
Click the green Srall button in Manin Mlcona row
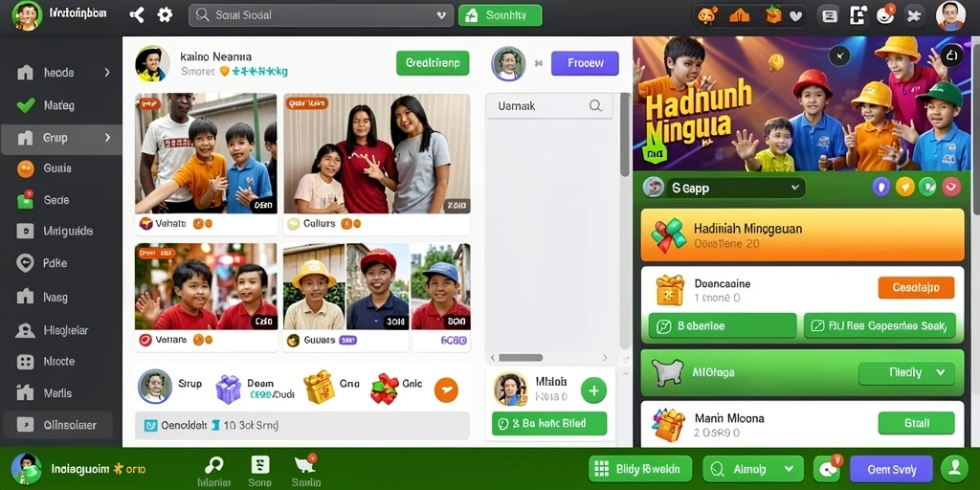pyautogui.click(x=916, y=423)
